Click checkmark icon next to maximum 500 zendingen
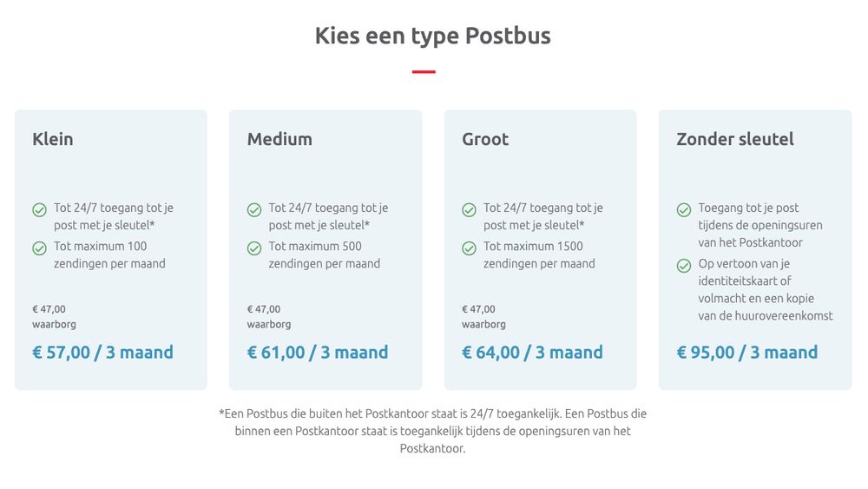The image size is (868, 489). [254, 248]
